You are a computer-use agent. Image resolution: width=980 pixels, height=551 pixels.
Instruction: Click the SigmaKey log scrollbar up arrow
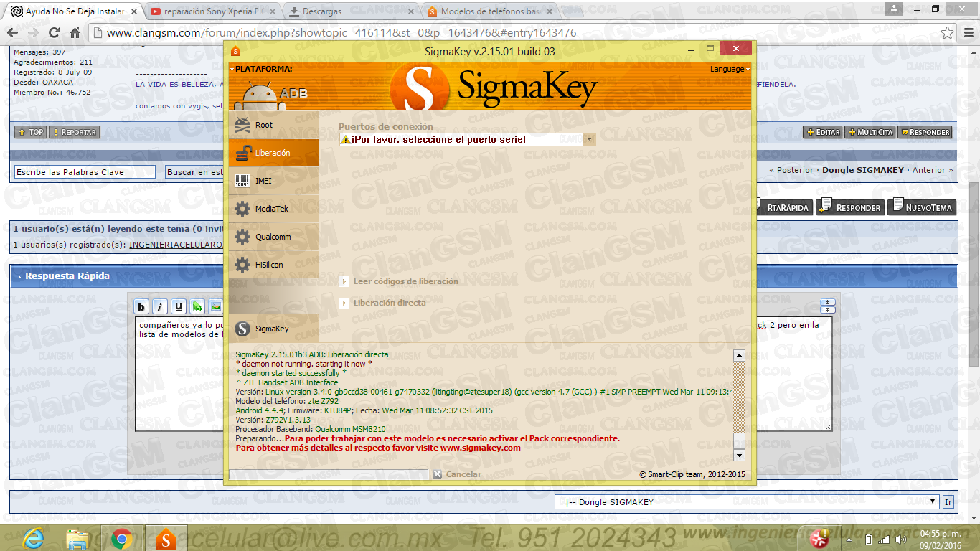[740, 356]
